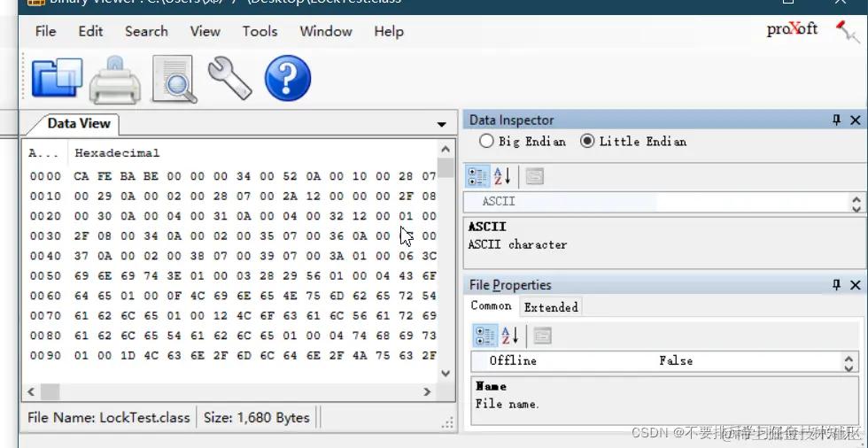
Task: Click Data Inspector property pages icon
Action: (534, 176)
